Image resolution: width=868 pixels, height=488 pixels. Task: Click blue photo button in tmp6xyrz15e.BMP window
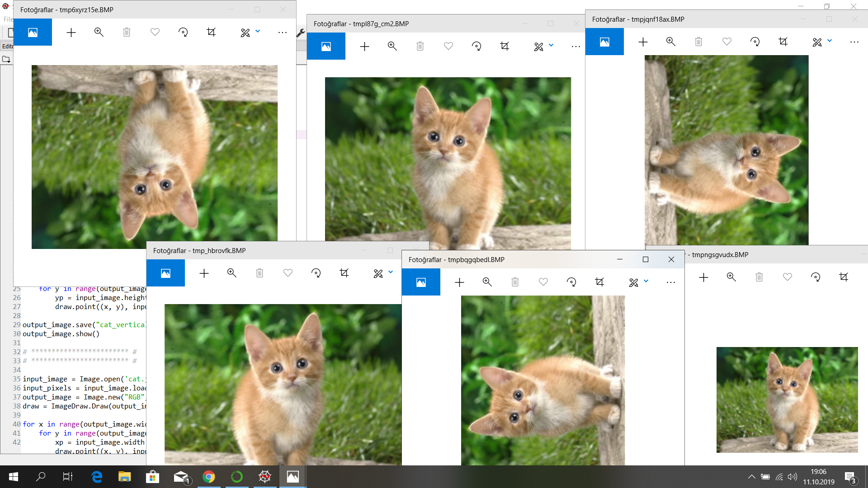33,32
